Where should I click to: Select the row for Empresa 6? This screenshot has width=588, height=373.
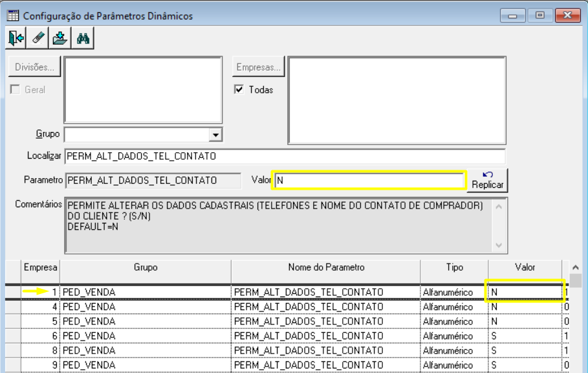click(287, 336)
